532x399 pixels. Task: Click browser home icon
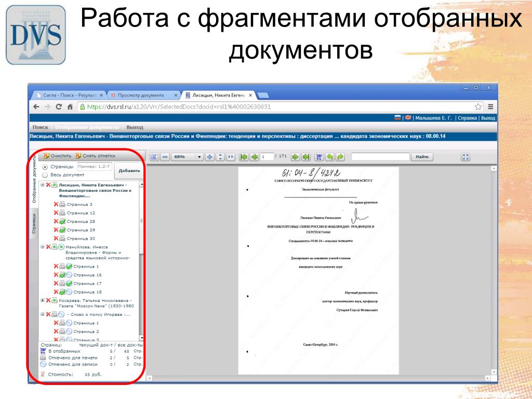coord(70,107)
